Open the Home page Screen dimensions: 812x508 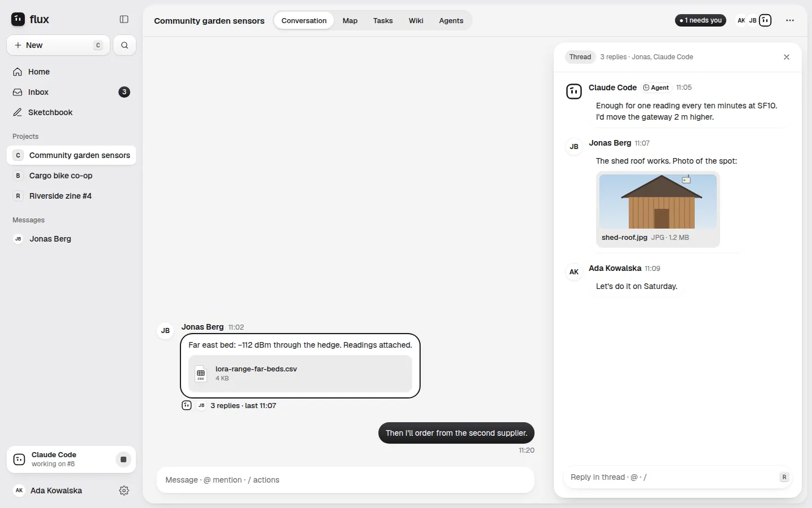coord(71,72)
